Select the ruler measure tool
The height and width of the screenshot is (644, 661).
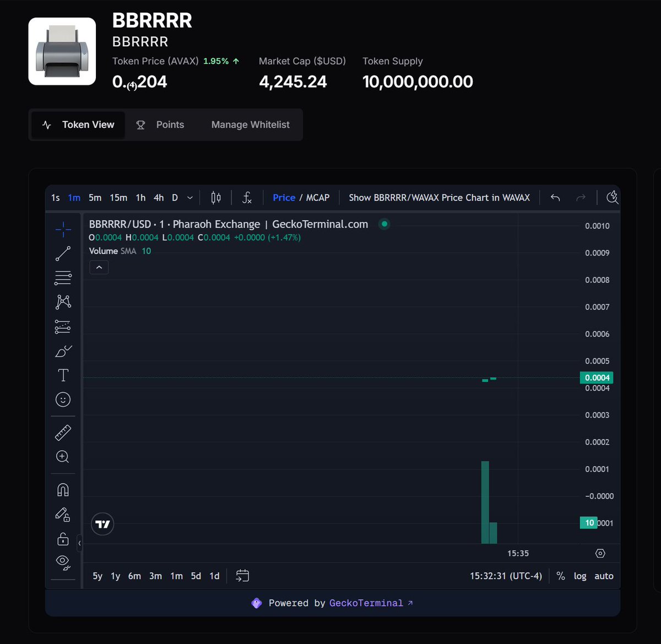point(63,432)
